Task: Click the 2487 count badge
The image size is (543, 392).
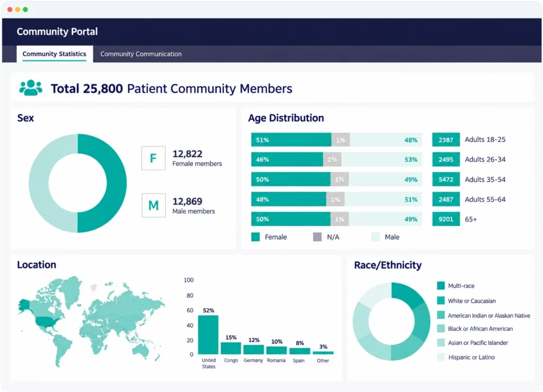Action: click(446, 199)
